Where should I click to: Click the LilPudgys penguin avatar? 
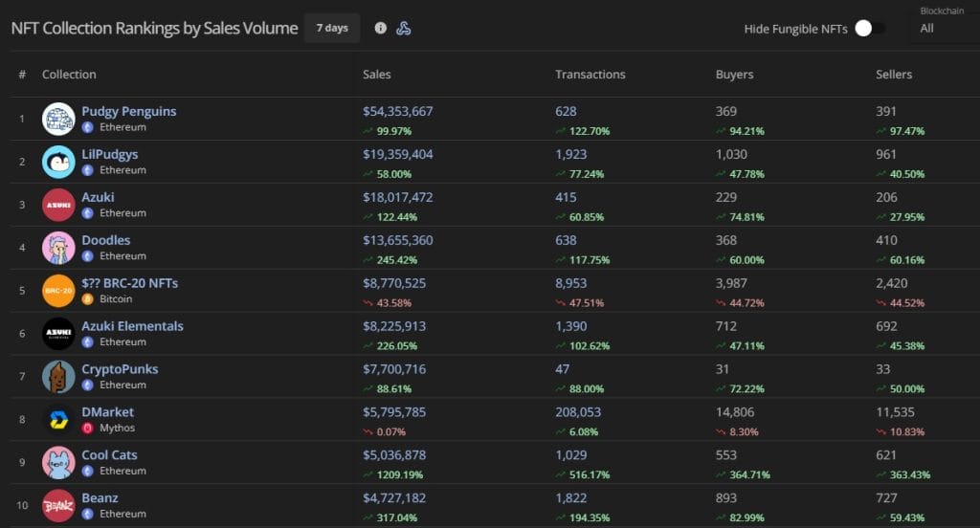click(x=58, y=162)
